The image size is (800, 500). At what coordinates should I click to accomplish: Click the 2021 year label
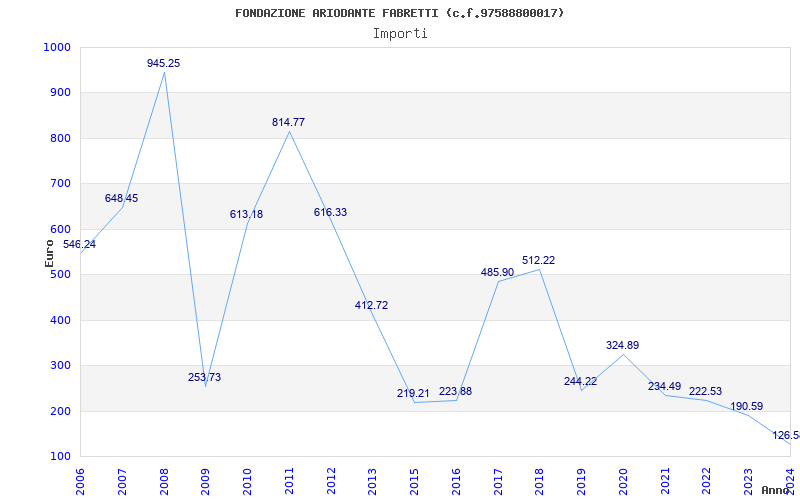pos(665,481)
